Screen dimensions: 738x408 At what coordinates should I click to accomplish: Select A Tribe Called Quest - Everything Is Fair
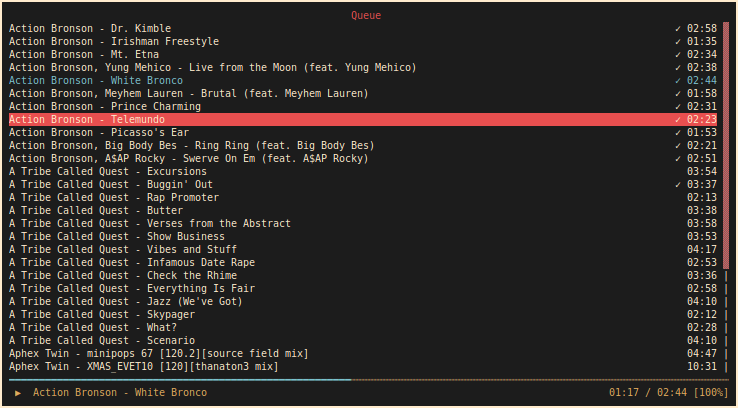[x=132, y=288]
